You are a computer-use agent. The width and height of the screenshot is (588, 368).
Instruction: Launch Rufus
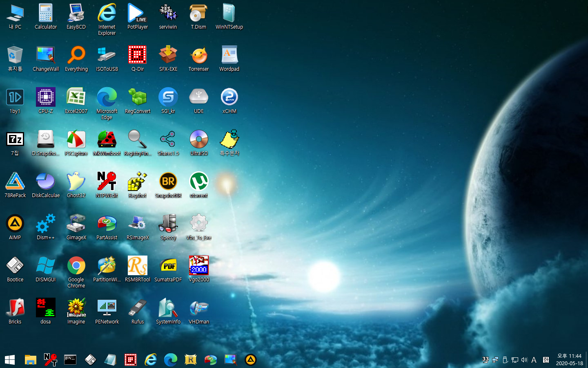[138, 312]
